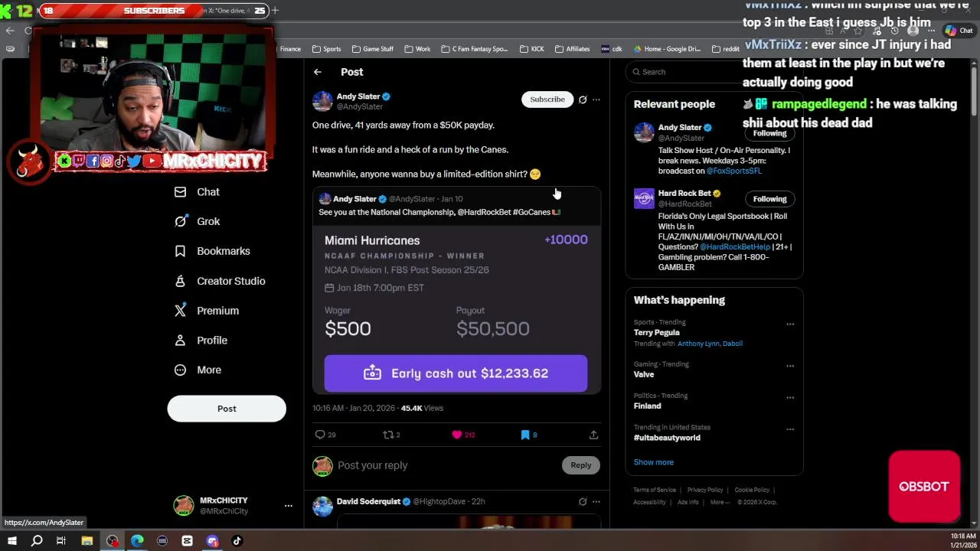Open the Terry Pegula trending topic
The width and height of the screenshot is (980, 551).
tap(657, 333)
